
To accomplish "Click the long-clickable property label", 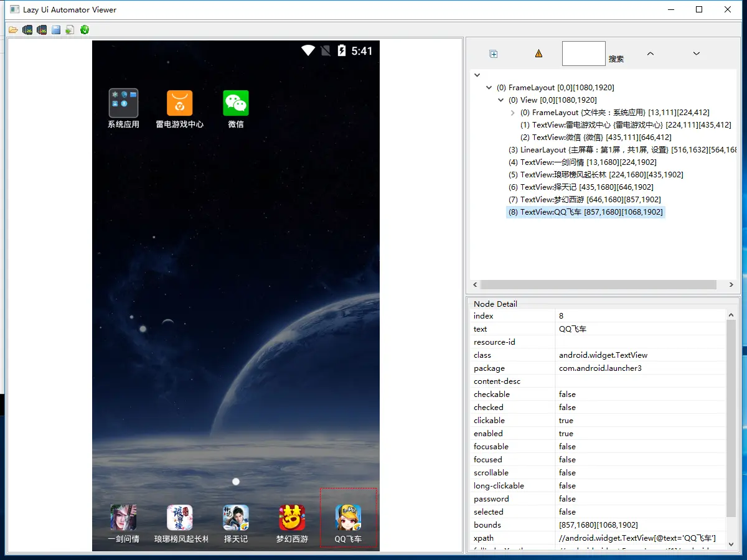I will [x=499, y=485].
